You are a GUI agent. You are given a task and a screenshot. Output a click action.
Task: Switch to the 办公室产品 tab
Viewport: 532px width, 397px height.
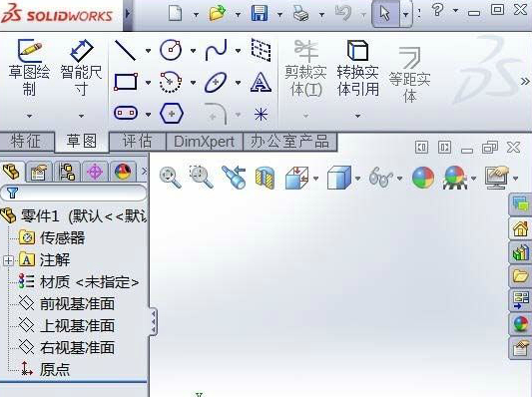[x=289, y=142]
